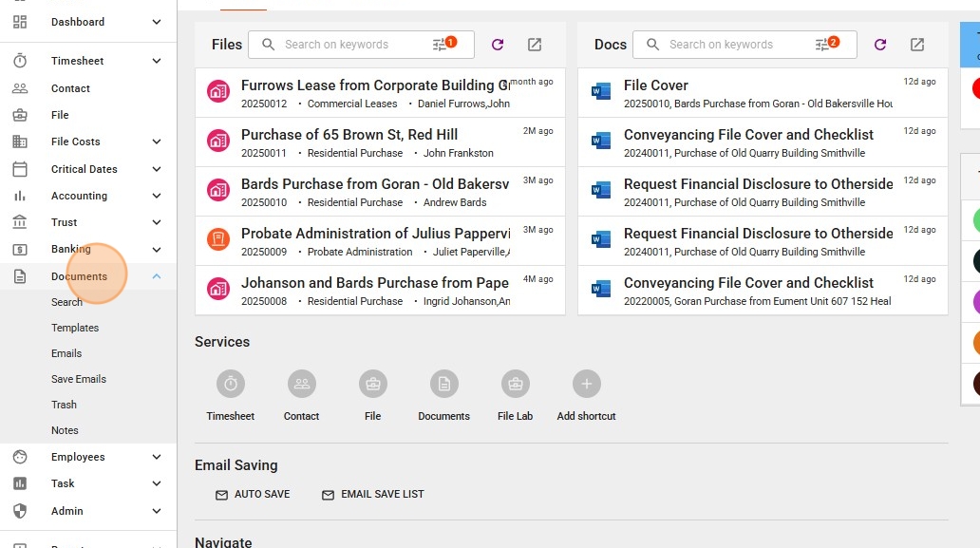The height and width of the screenshot is (548, 980).
Task: Select Save Emails in sidebar
Action: pyautogui.click(x=79, y=379)
